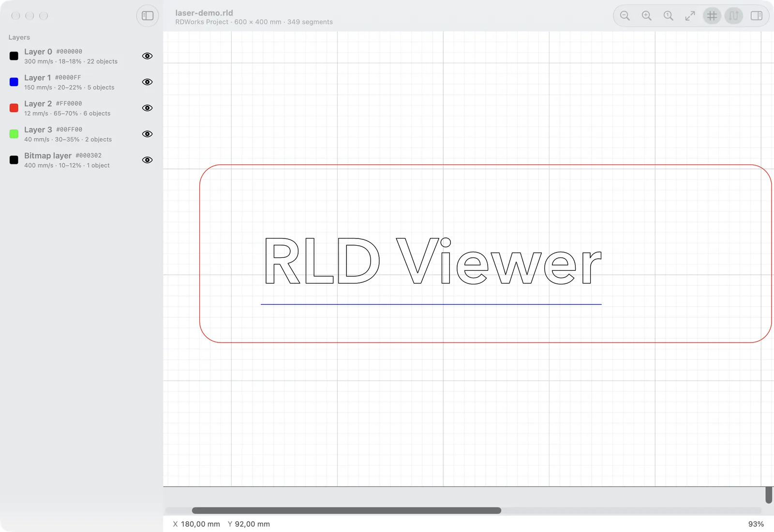Zoom out of the canvas
This screenshot has width=774, height=532.
[x=625, y=16]
